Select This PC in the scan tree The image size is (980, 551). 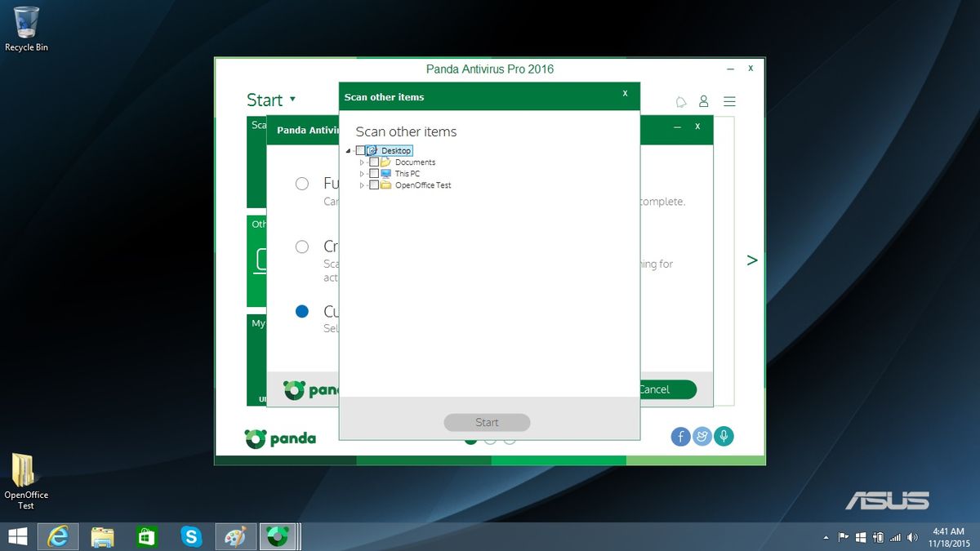pos(408,174)
